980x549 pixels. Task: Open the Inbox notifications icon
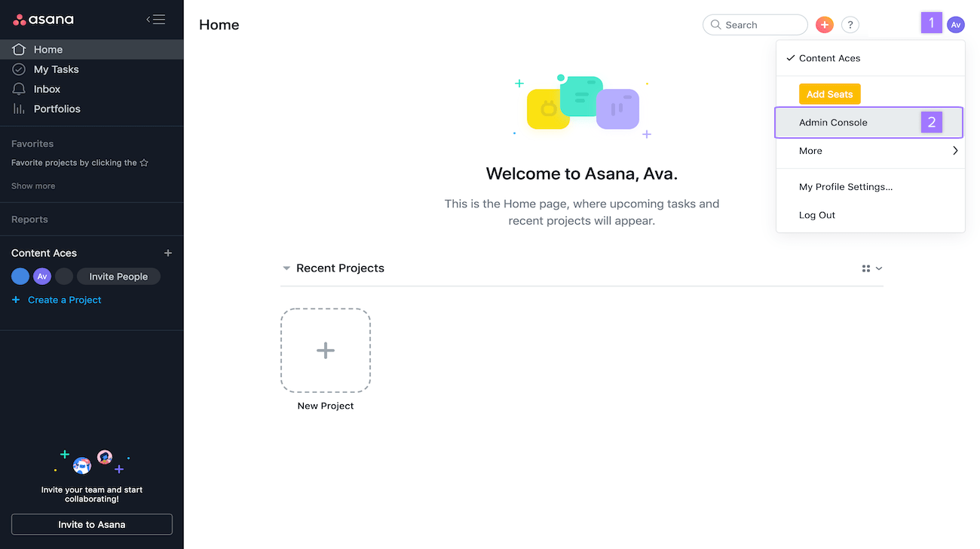pyautogui.click(x=18, y=88)
